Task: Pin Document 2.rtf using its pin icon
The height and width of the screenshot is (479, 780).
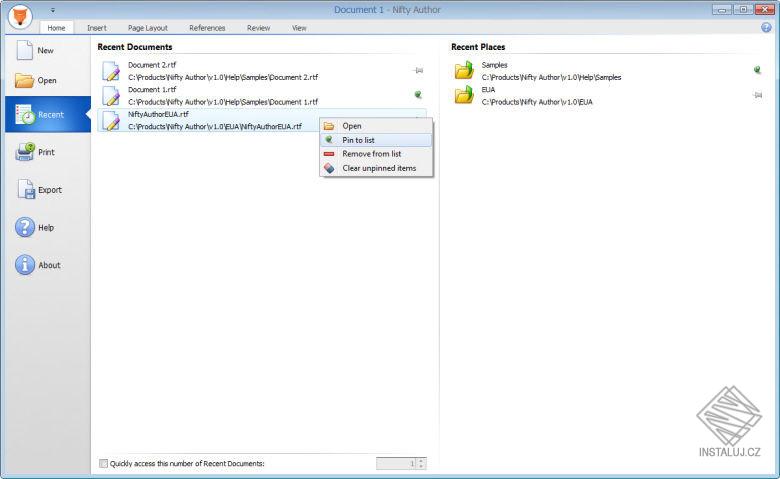Action: tap(418, 71)
